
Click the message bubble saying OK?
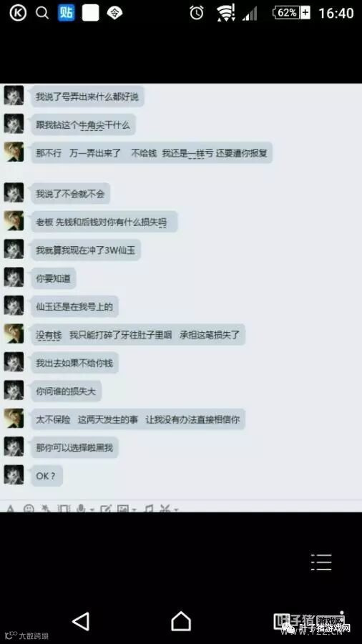[47, 476]
